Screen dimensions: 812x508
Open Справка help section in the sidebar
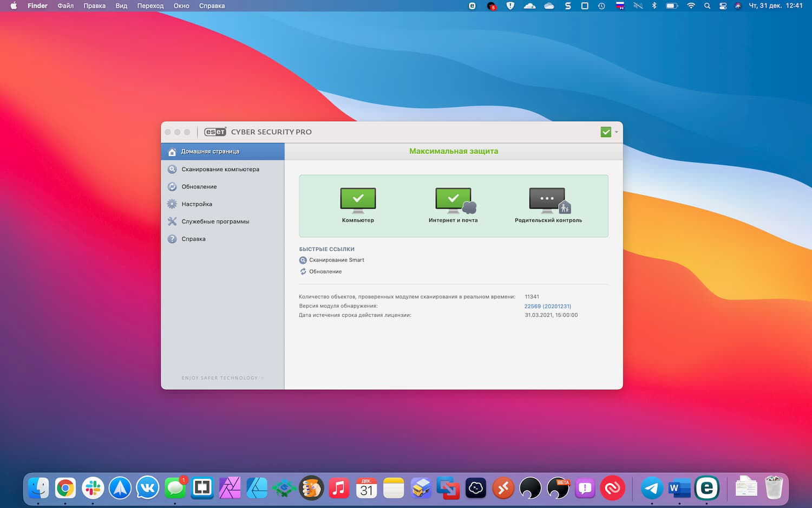click(x=193, y=239)
